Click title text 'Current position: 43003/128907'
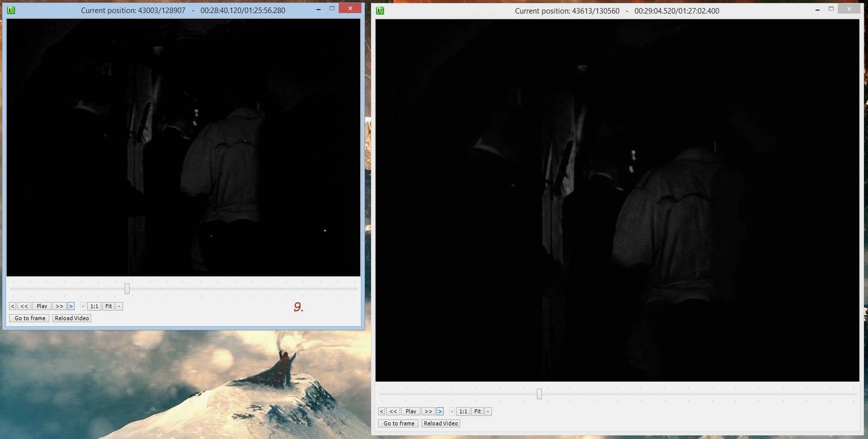Image resolution: width=868 pixels, height=439 pixels. (133, 10)
